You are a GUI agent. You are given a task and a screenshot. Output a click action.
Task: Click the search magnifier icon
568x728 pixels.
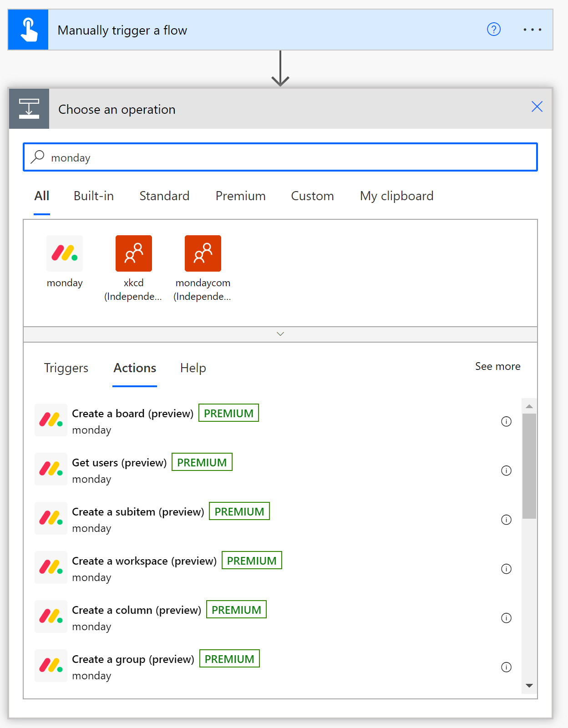37,157
